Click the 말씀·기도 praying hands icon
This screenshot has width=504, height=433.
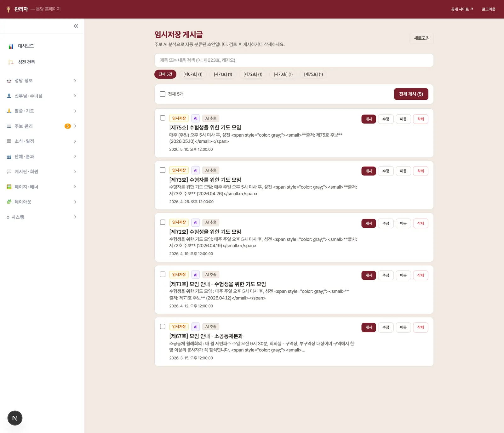[9, 111]
